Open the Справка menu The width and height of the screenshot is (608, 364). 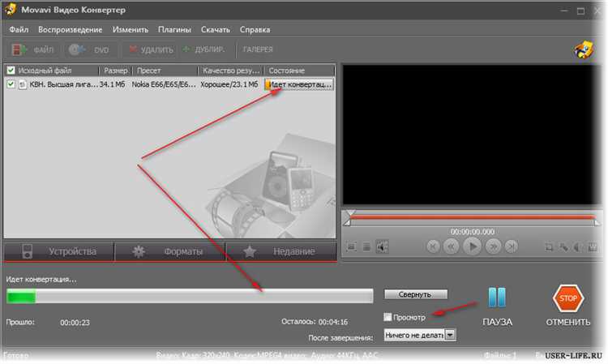click(255, 29)
